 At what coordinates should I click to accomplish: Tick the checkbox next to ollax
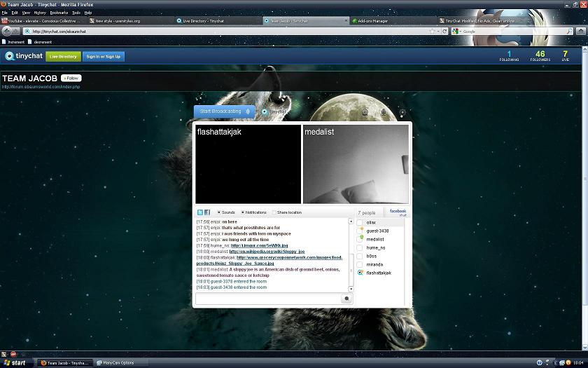coord(359,222)
